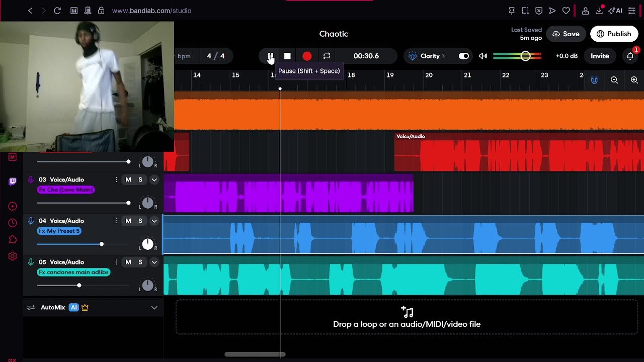Image resolution: width=644 pixels, height=362 pixels.
Task: Click track 03 microphone icon
Action: click(31, 179)
